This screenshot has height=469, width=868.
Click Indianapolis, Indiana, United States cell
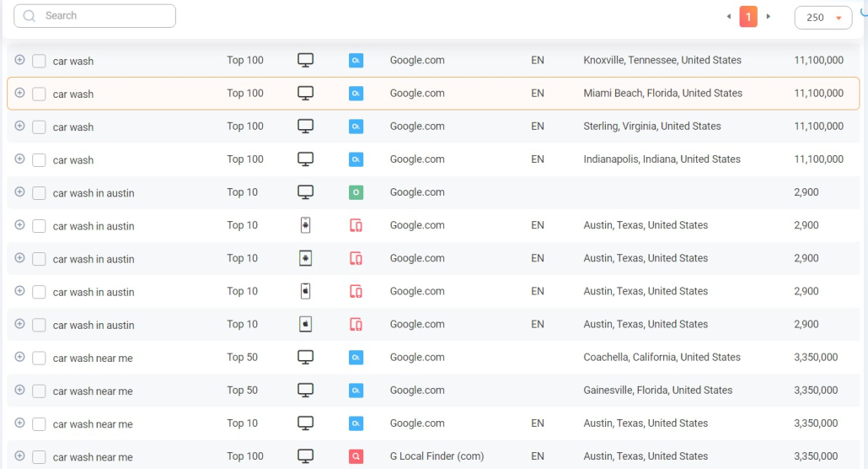(x=662, y=159)
